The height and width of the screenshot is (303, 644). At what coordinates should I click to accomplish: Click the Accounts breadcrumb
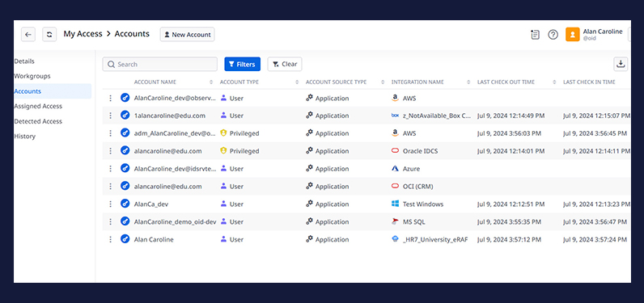[132, 34]
